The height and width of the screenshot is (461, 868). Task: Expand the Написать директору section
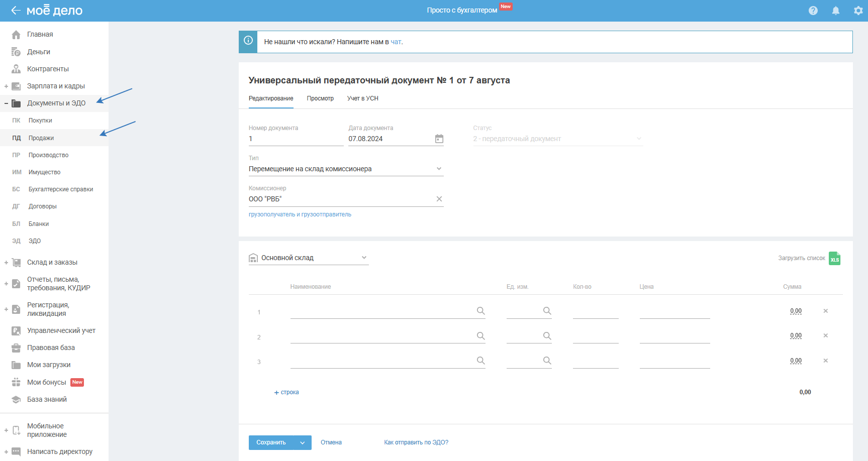click(x=6, y=451)
